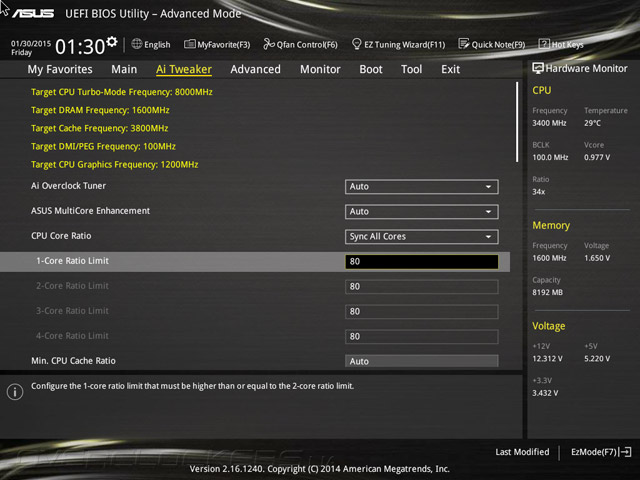Open the My Favorites tab
This screenshot has width=640, height=480.
pos(60,69)
